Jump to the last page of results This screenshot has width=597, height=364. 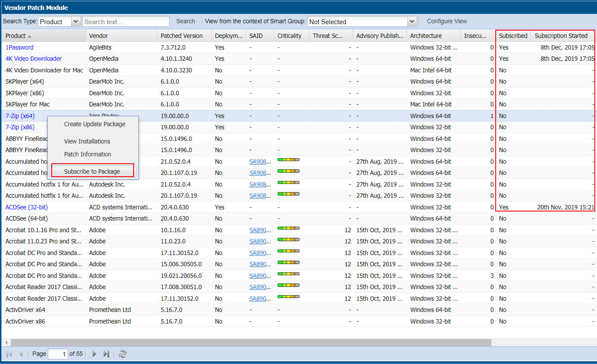106,354
